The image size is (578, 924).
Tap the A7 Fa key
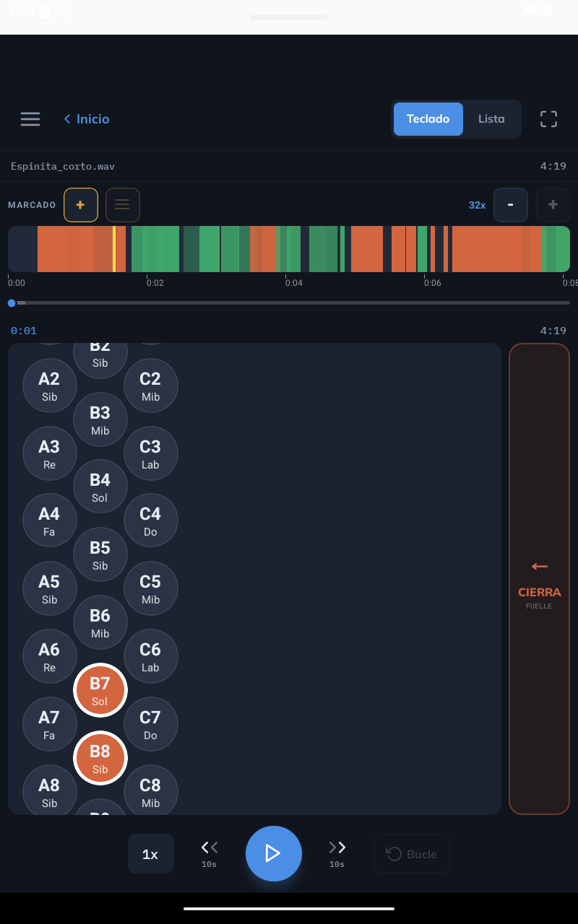(x=50, y=724)
